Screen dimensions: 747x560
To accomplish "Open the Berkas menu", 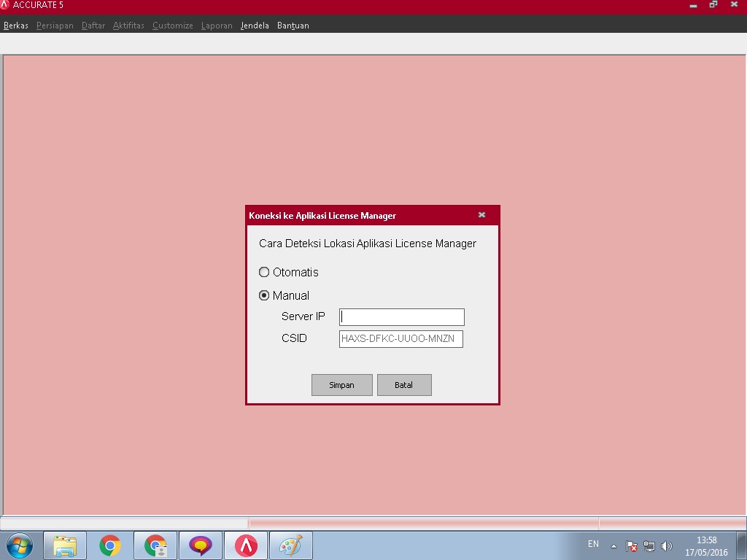I will coord(16,26).
